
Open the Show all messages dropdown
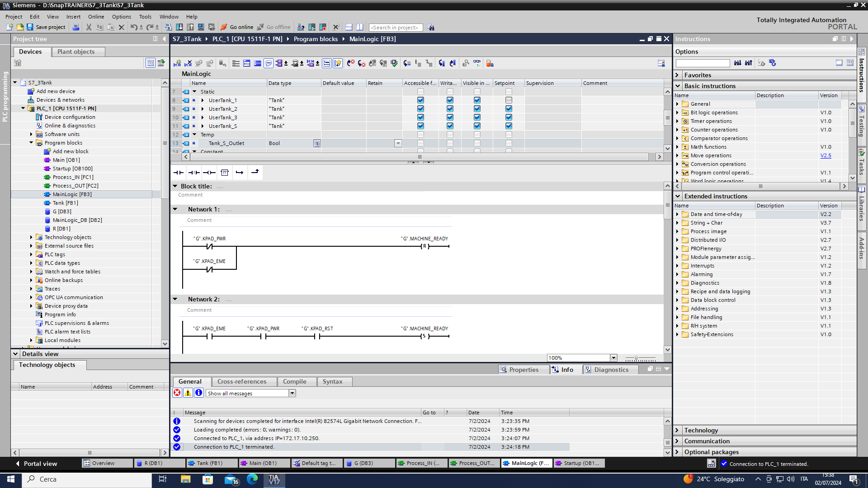[292, 393]
